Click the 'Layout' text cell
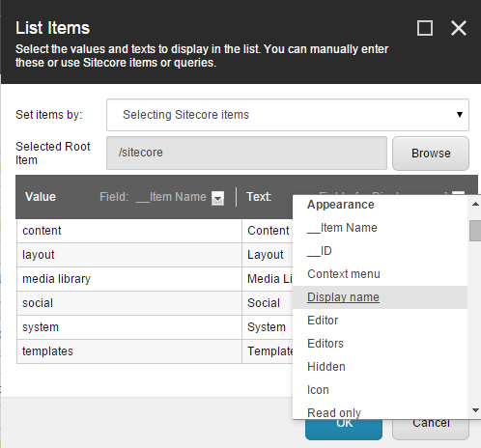Viewport: 481px width, 448px height. click(268, 255)
